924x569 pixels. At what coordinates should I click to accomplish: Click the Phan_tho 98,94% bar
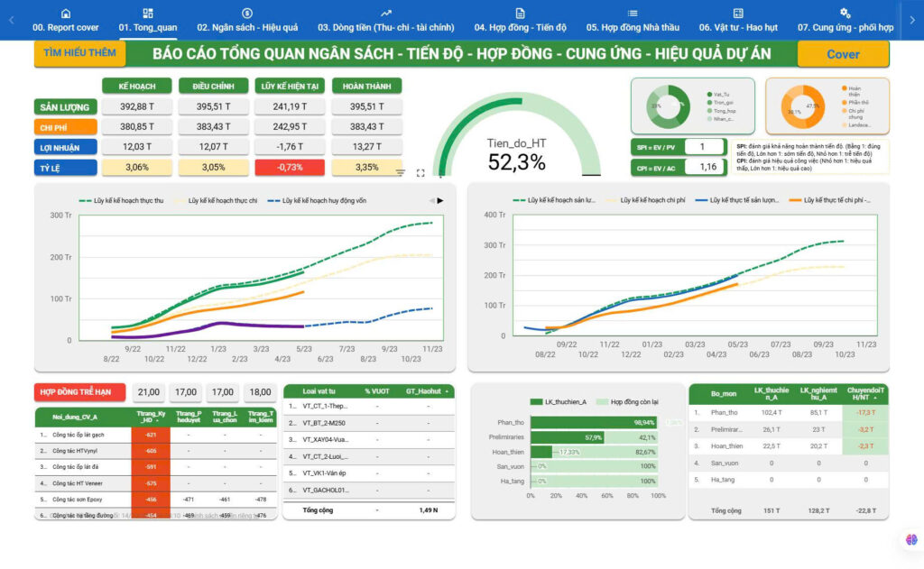tap(594, 422)
